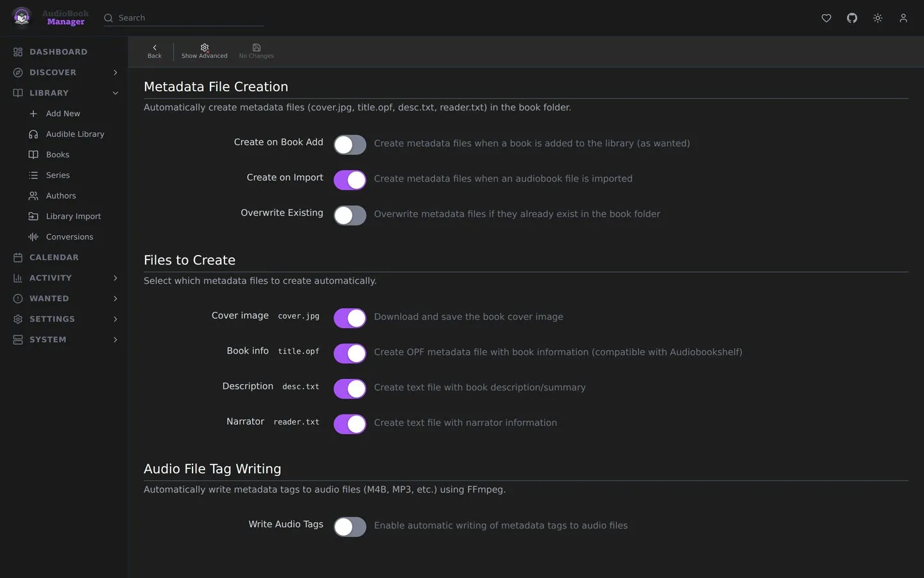Expand the Settings chevron
The height and width of the screenshot is (578, 924).
116,319
